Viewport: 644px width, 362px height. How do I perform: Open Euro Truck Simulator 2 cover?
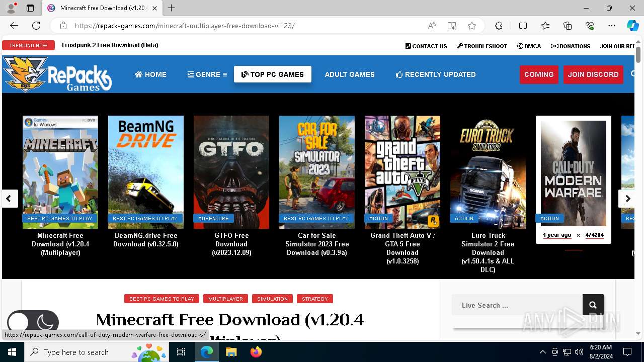click(488, 172)
